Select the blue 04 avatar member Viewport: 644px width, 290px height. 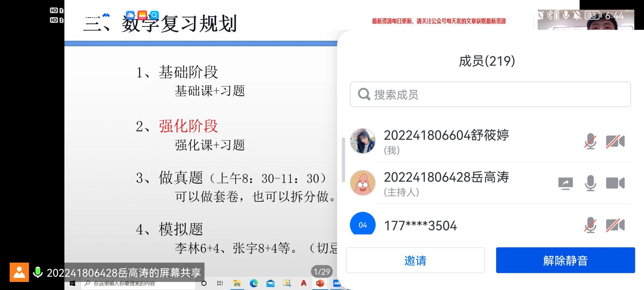[363, 224]
